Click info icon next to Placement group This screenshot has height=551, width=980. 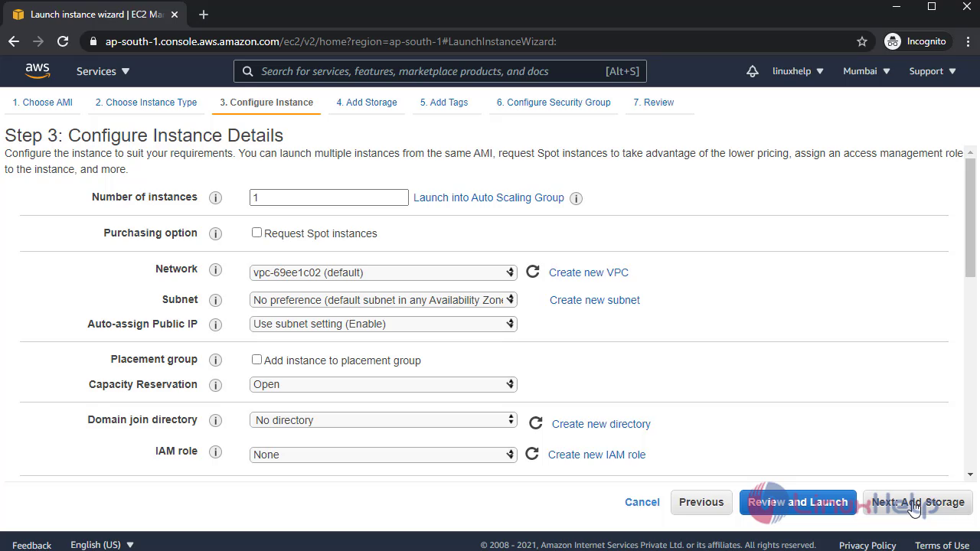216,360
